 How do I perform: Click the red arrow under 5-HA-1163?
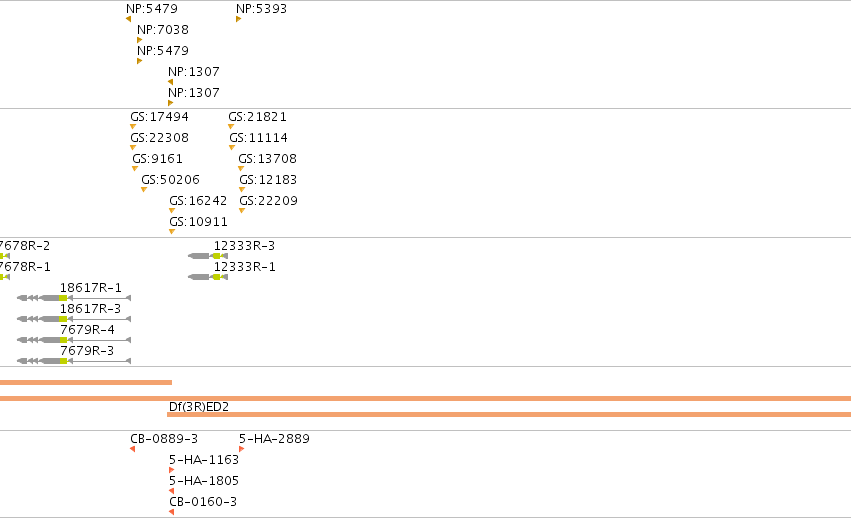point(172,470)
